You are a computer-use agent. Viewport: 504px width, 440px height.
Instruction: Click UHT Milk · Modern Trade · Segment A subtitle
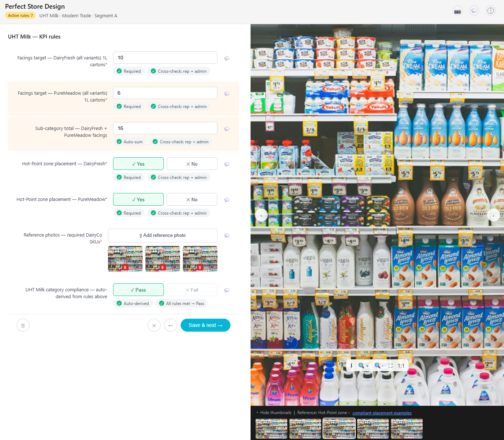pos(78,16)
